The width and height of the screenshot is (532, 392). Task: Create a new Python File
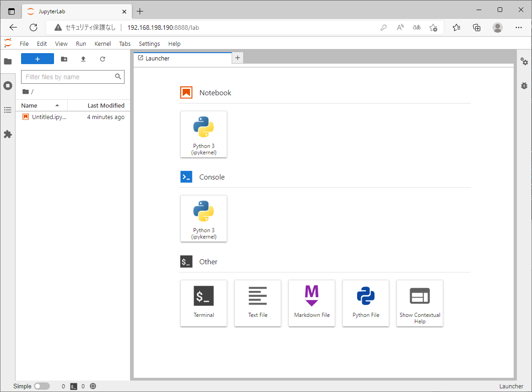(x=365, y=303)
